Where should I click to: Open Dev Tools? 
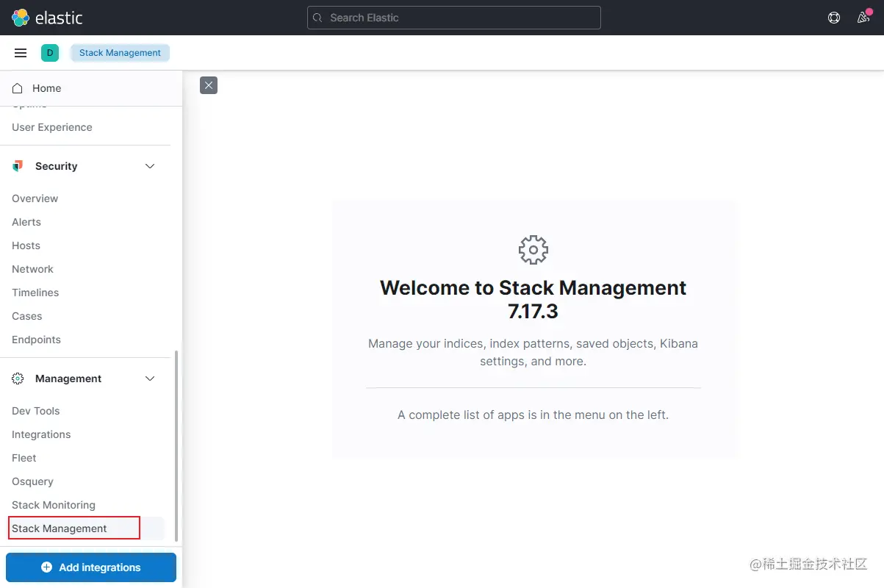pyautogui.click(x=36, y=411)
